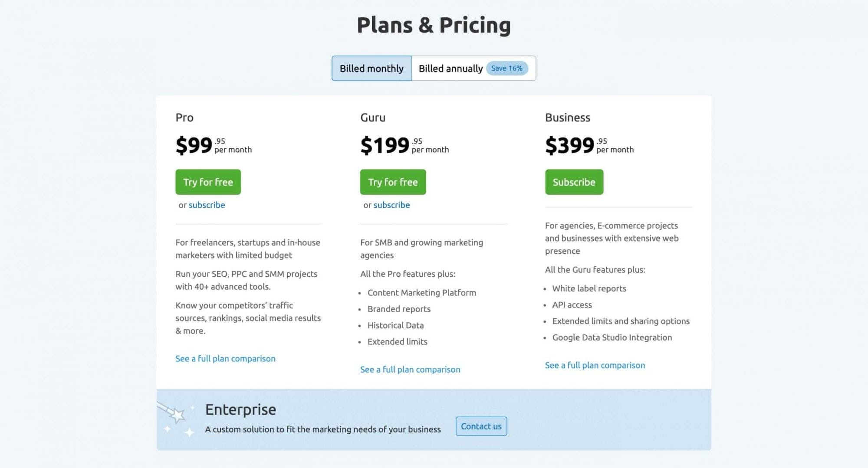868x468 pixels.
Task: Switch to Billed annually billing
Action: coord(450,68)
